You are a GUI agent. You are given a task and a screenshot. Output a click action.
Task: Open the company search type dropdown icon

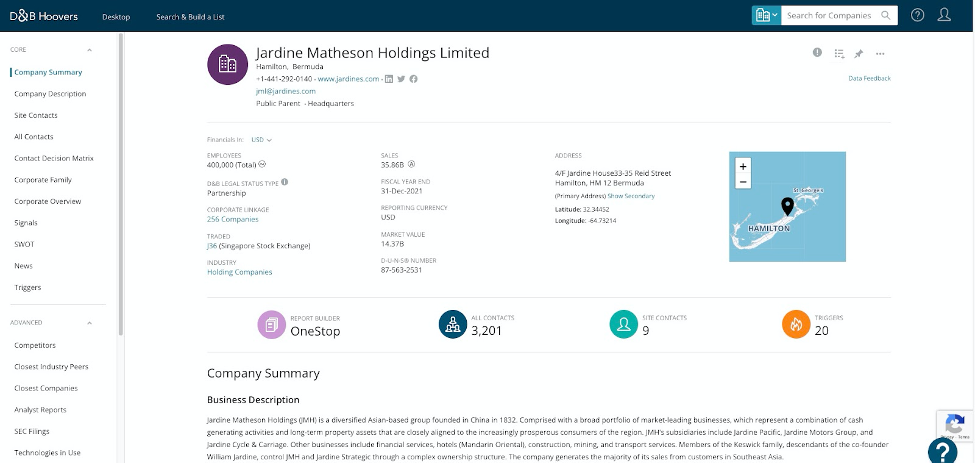pyautogui.click(x=766, y=16)
